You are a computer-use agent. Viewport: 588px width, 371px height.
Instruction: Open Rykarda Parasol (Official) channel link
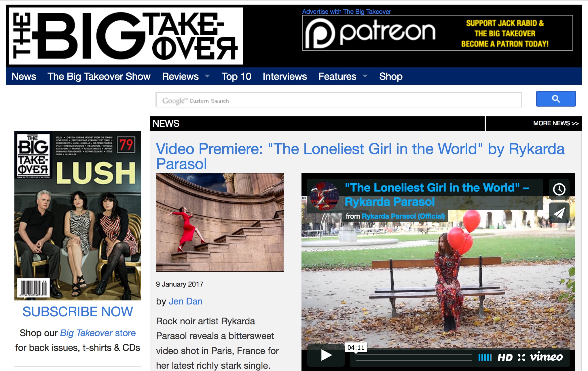[x=403, y=216]
